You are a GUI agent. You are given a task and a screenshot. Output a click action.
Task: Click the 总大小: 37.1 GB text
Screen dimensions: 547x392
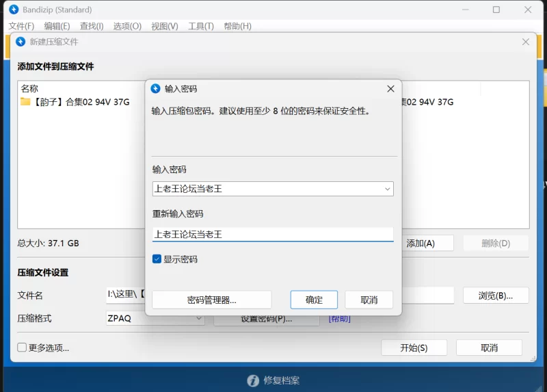48,244
